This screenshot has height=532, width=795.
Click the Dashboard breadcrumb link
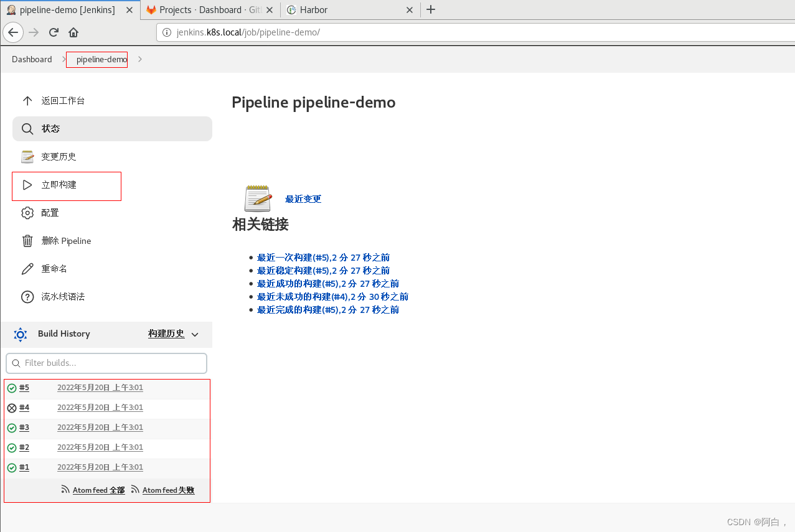(x=32, y=59)
